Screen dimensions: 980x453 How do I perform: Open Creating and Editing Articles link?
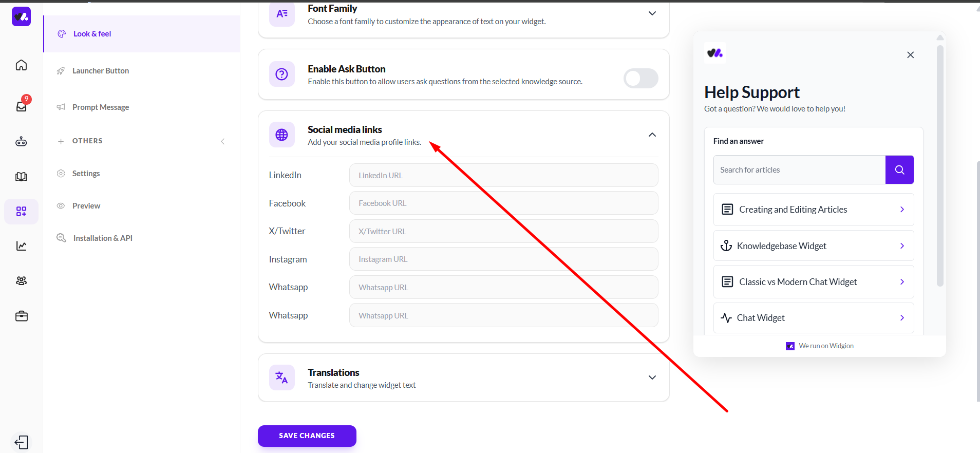pyautogui.click(x=813, y=210)
